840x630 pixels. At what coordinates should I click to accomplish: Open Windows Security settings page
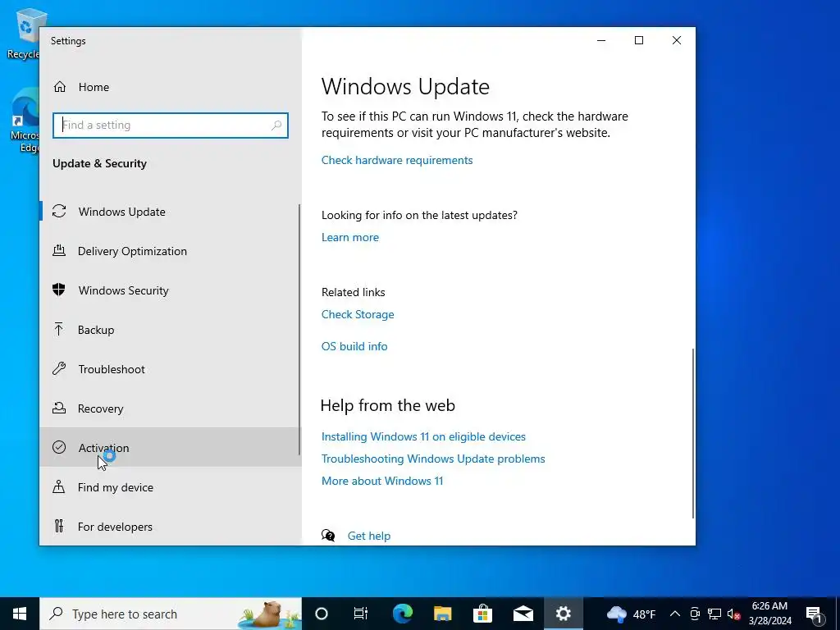171,290
